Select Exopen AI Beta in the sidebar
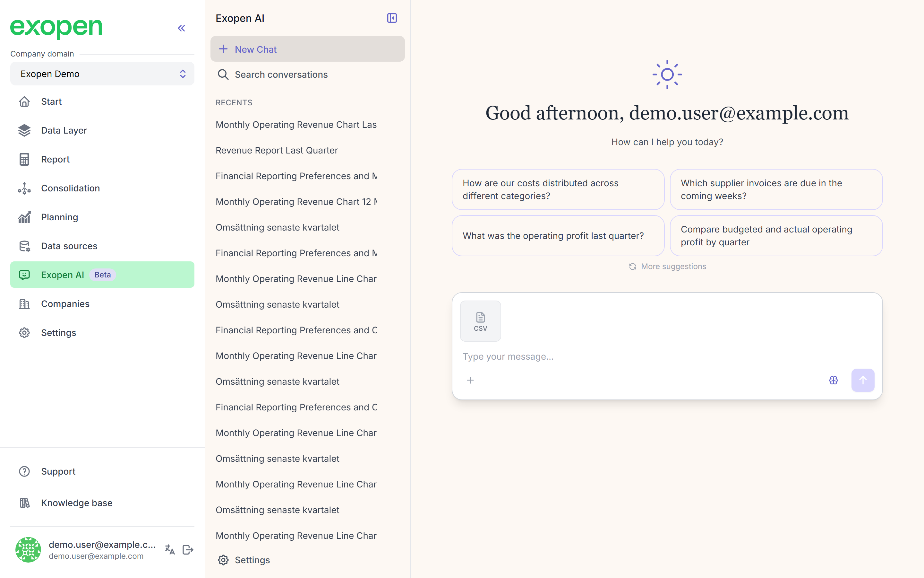924x578 pixels. [x=102, y=275]
